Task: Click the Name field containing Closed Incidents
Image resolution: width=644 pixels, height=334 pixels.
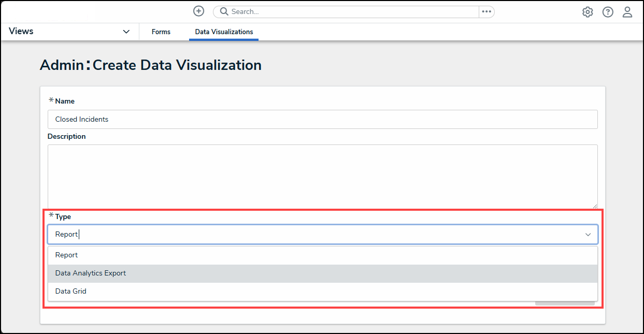Action: (322, 119)
